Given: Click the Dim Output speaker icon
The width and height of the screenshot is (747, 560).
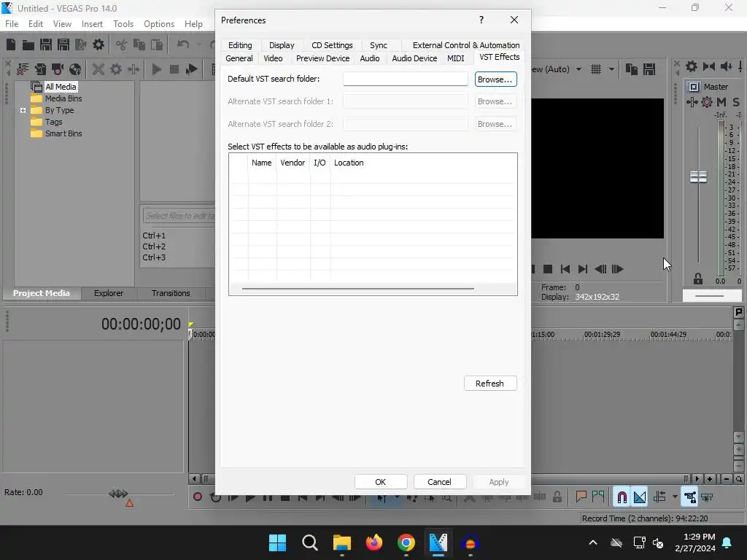Looking at the screenshot, I should point(726,66).
